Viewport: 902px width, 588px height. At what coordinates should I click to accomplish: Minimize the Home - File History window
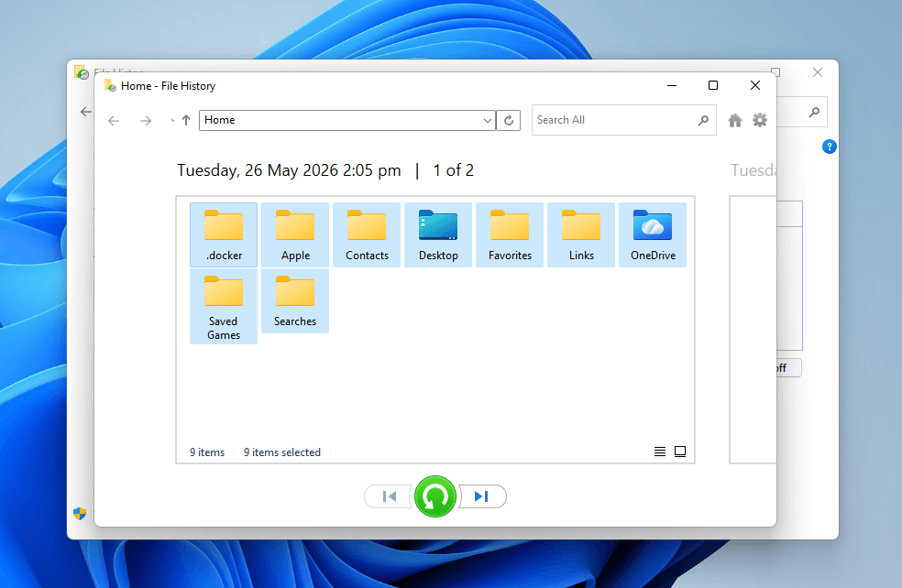pos(671,85)
